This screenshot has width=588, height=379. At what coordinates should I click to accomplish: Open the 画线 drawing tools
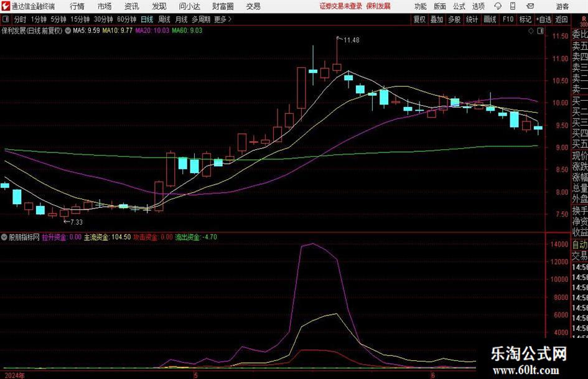(490, 19)
